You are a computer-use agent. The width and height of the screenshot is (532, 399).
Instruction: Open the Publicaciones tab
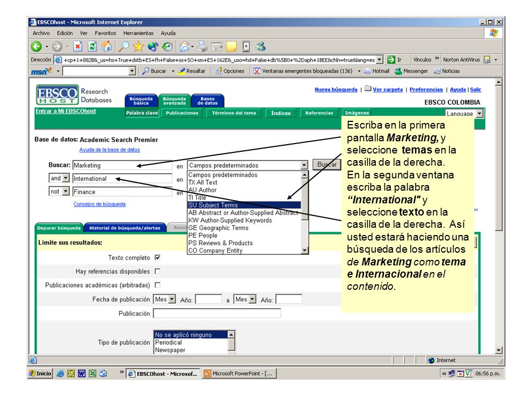pos(182,113)
